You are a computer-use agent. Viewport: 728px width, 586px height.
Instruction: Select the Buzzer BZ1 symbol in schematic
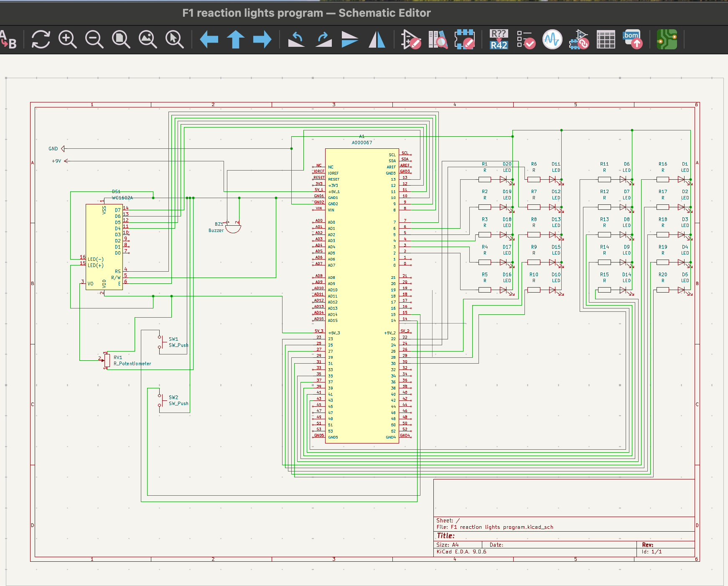tap(233, 228)
